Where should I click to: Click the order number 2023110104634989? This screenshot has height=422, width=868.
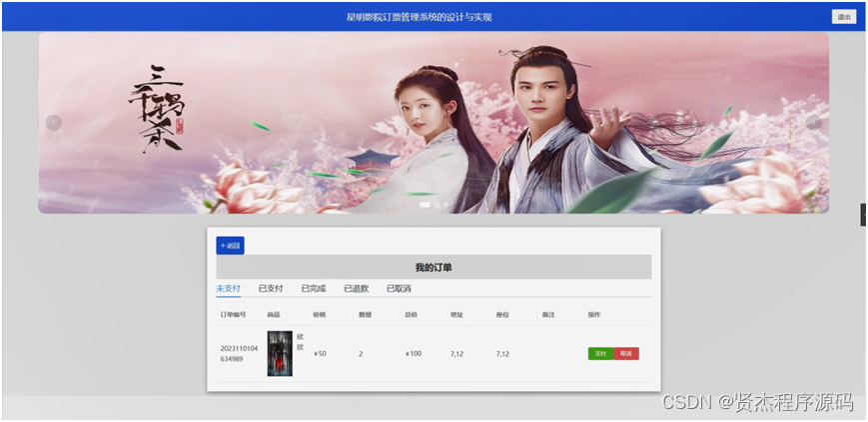239,354
